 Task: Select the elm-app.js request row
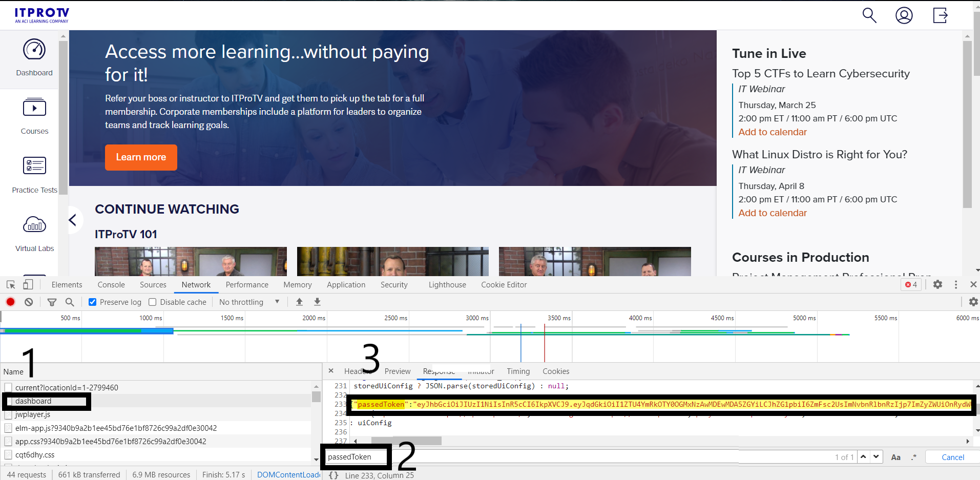(155, 428)
